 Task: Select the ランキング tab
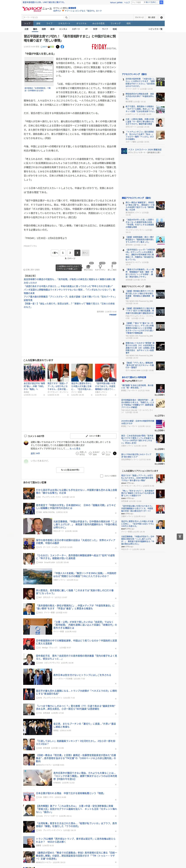click(x=115, y=24)
